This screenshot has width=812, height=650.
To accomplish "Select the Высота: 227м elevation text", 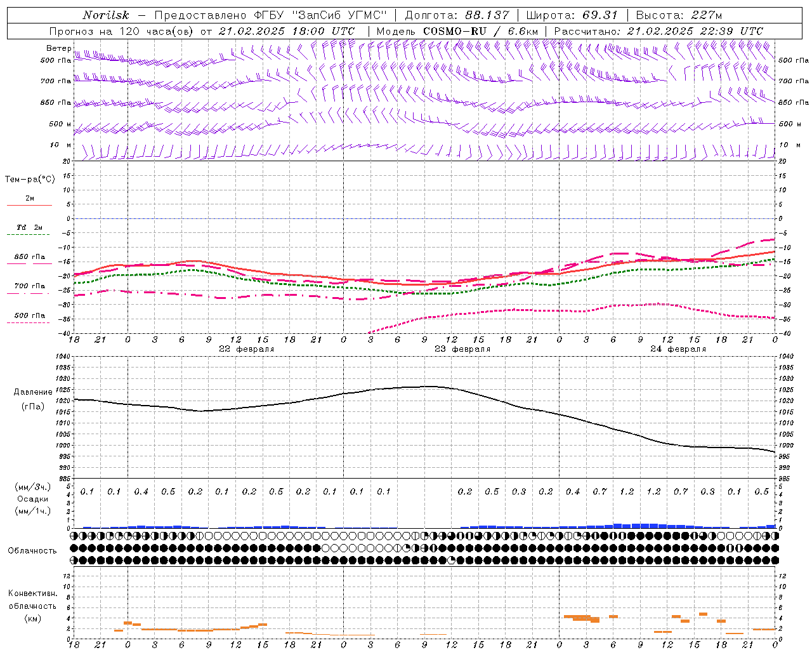I will point(679,15).
